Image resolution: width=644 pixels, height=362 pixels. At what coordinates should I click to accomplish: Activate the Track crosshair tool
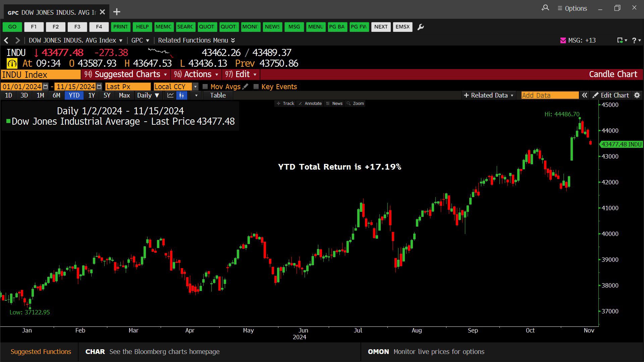tap(285, 103)
